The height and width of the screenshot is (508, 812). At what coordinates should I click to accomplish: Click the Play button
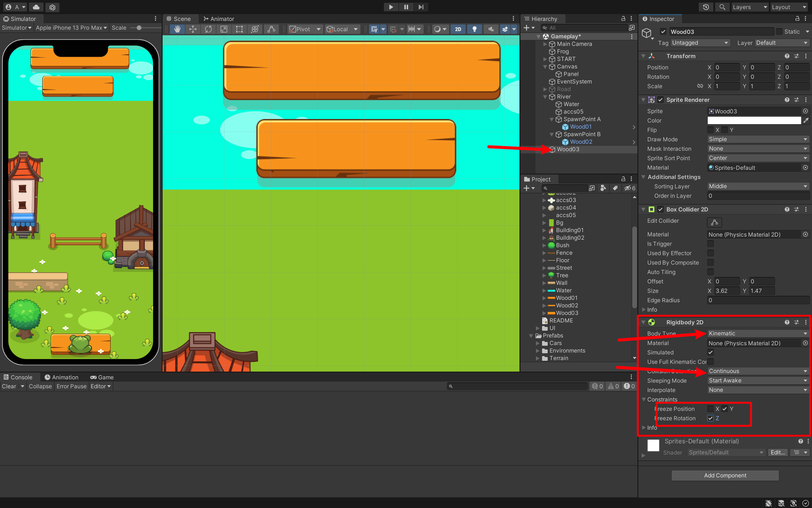tap(391, 7)
